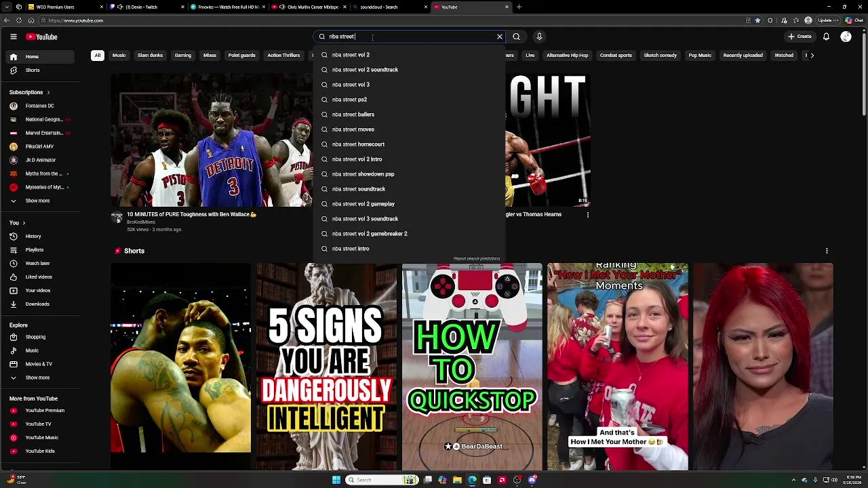
Task: Open Shopping under Explore
Action: click(x=40, y=337)
